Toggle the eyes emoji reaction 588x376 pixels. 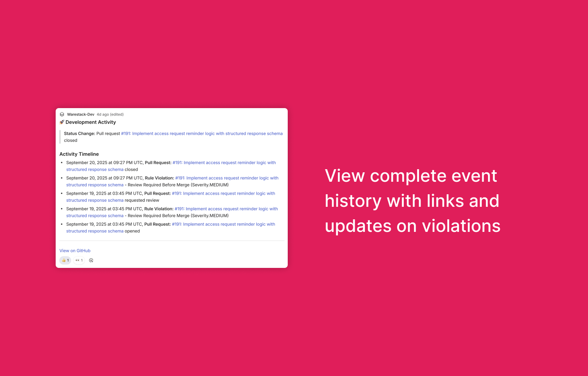[x=79, y=260]
